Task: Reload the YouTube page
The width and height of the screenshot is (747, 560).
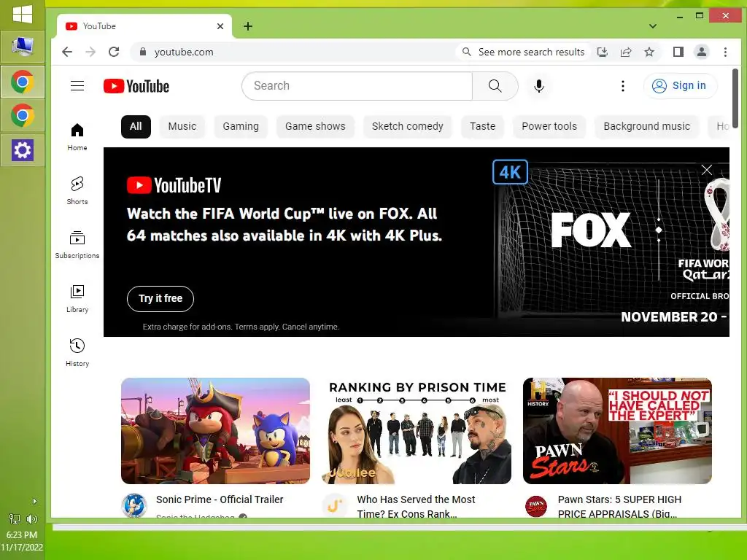Action: pyautogui.click(x=114, y=52)
